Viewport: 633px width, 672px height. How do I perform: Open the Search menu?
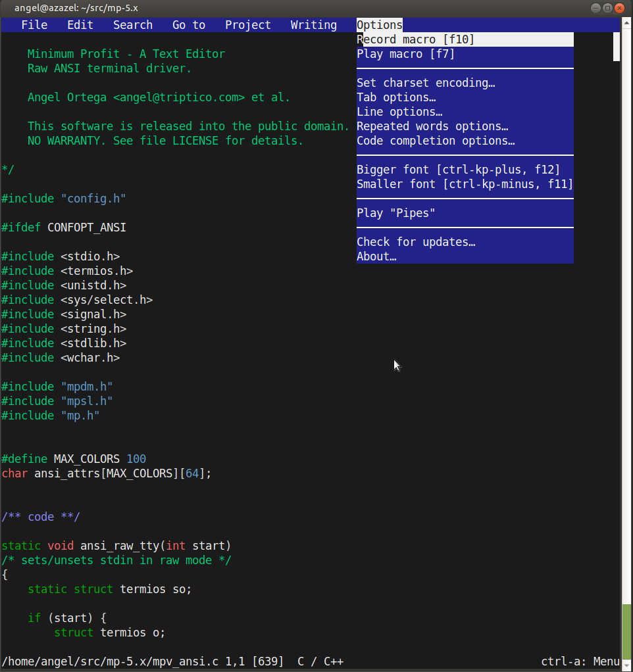133,25
